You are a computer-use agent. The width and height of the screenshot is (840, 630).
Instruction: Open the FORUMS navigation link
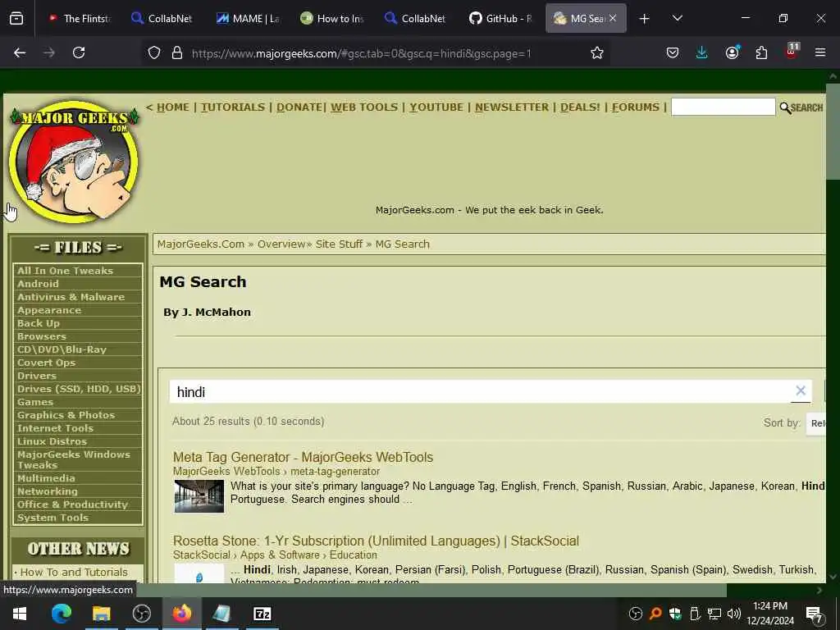636,107
